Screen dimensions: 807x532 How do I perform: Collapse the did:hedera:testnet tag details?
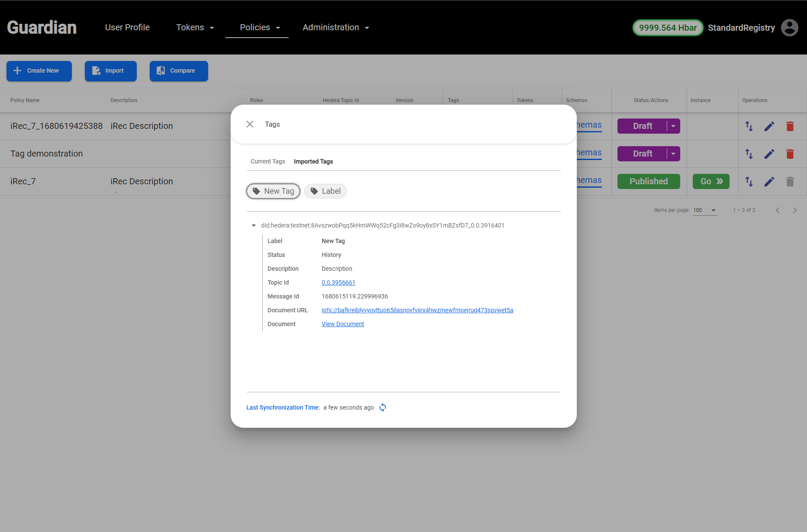pos(254,226)
